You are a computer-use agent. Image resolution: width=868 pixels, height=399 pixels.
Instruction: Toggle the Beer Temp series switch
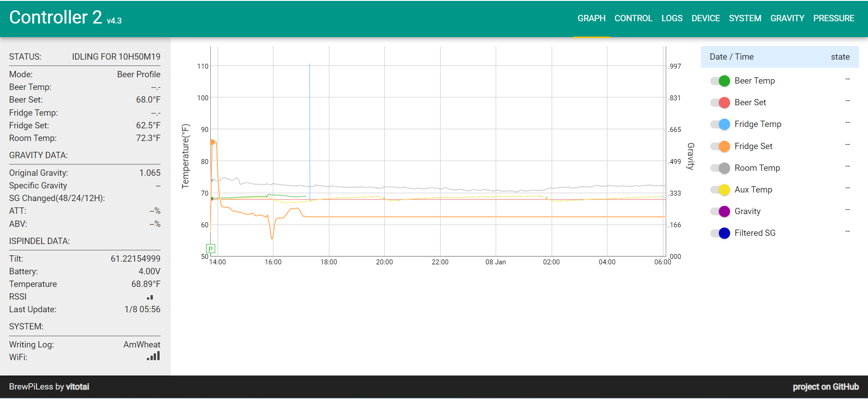[720, 81]
